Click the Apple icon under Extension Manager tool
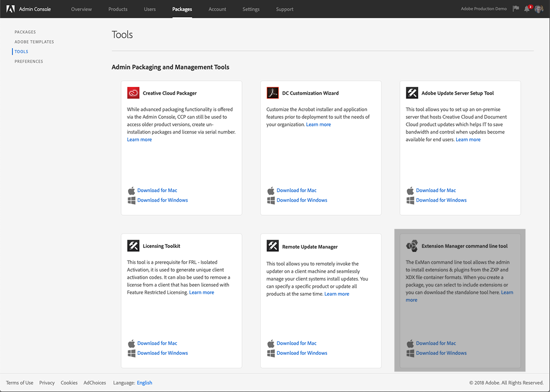Screen dimensions: 550x392 (x=410, y=343)
